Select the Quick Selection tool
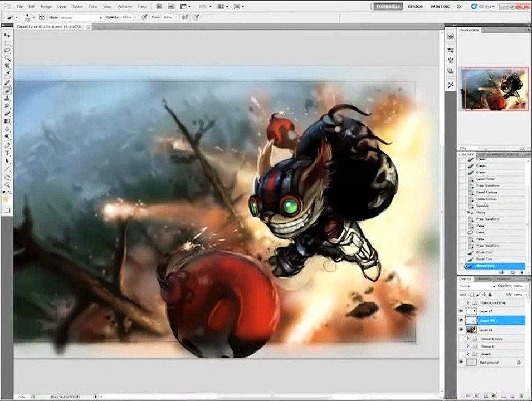The height and width of the screenshot is (401, 532). [x=7, y=58]
